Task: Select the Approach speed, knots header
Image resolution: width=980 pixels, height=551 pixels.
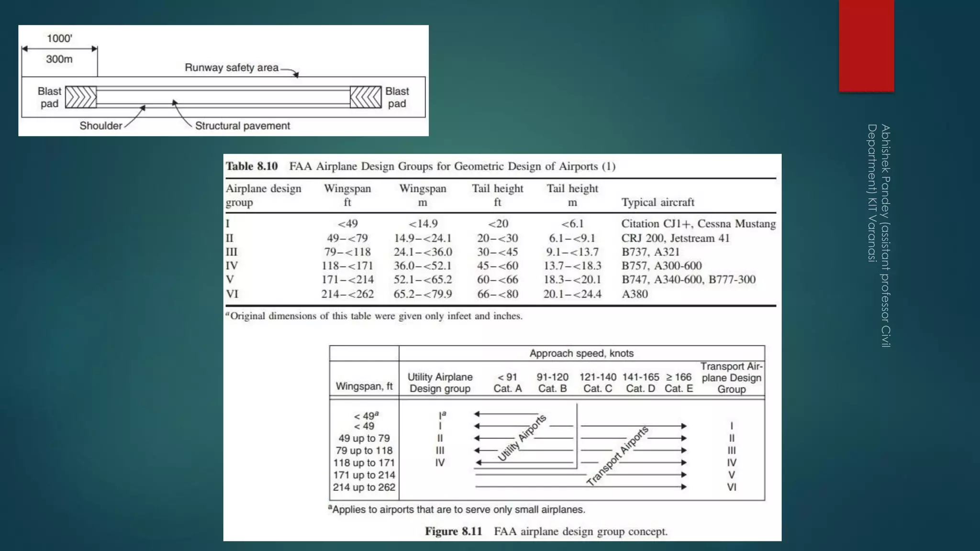Action: pos(581,353)
